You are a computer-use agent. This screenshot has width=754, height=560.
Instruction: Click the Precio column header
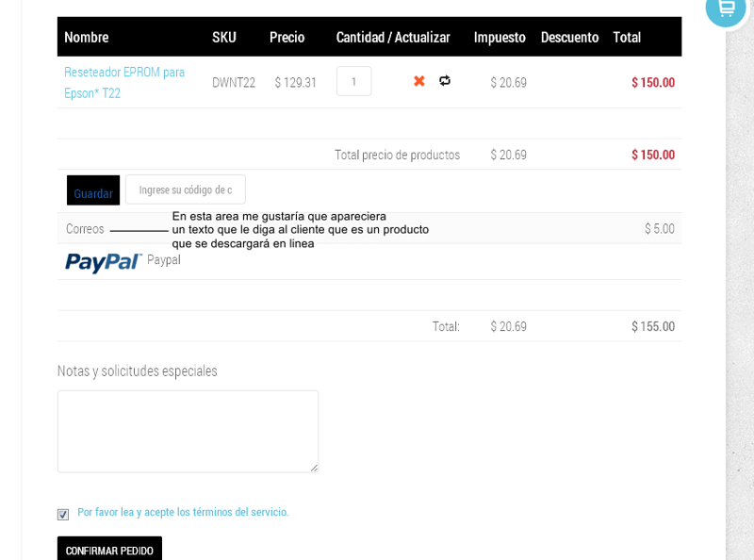(x=287, y=37)
